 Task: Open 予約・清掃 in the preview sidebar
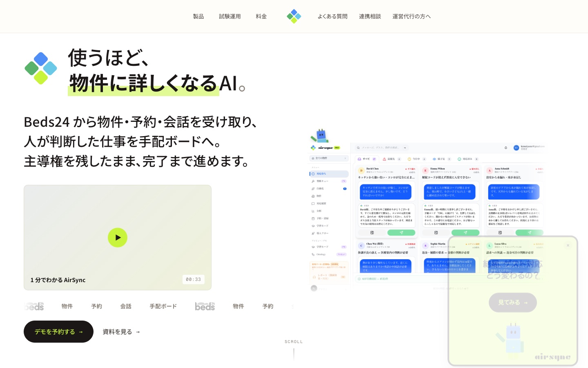pos(329,218)
